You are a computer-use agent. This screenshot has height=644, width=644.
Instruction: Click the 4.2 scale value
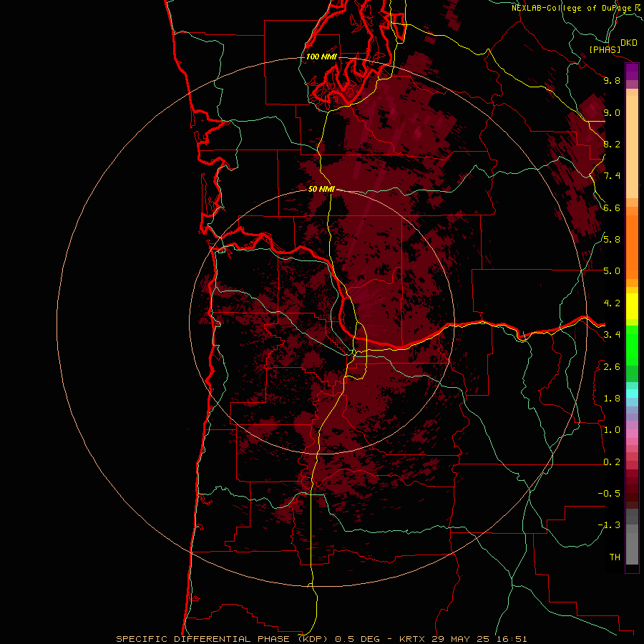[x=612, y=303]
